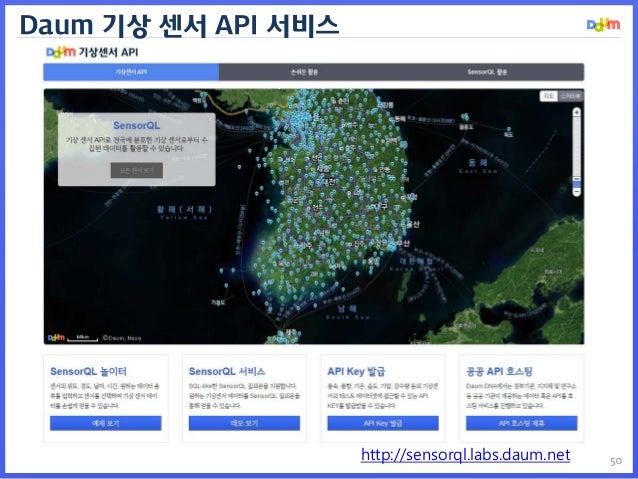Click the map zoom level slider track

577,149
